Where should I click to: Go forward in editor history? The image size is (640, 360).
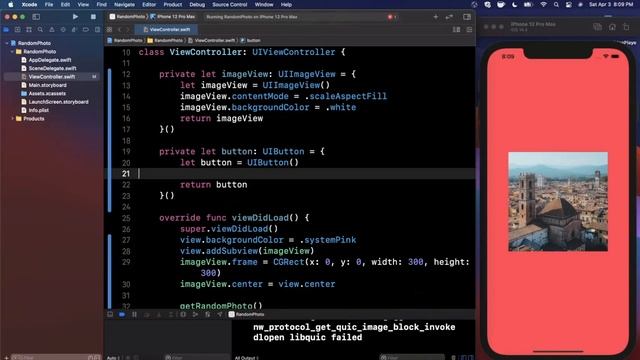pos(127,29)
